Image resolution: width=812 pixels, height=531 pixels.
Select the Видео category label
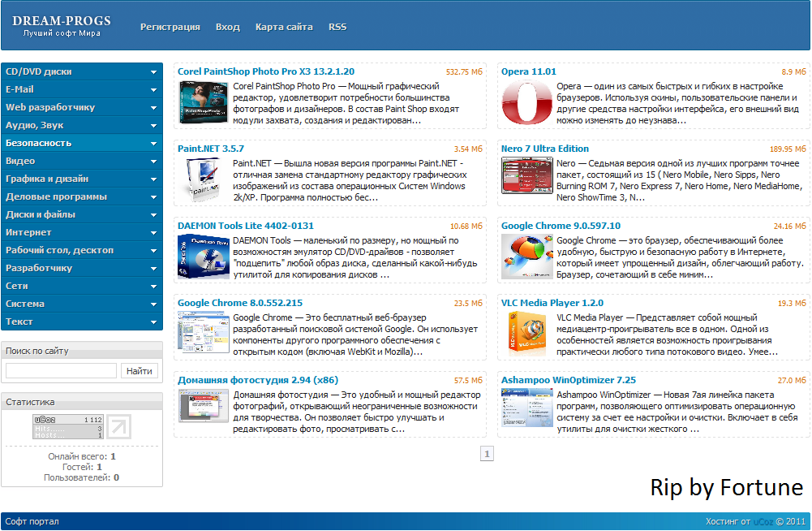click(20, 161)
